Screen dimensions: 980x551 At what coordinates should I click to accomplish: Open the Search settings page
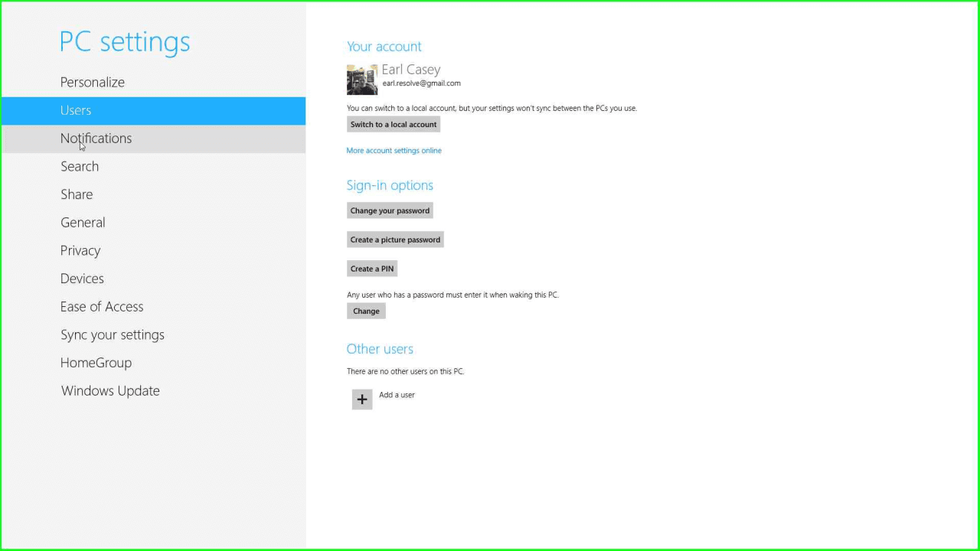pos(80,166)
